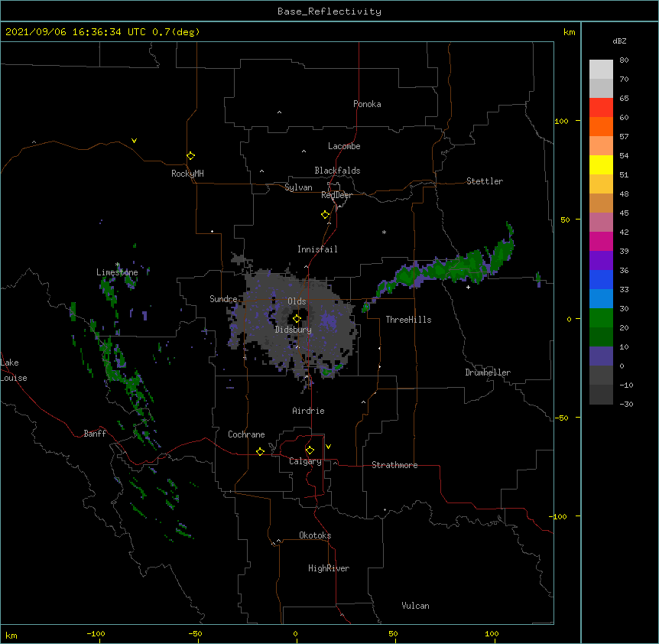Pick the light orange 54–57 dBZ swatch
This screenshot has height=644, width=659.
tap(601, 146)
